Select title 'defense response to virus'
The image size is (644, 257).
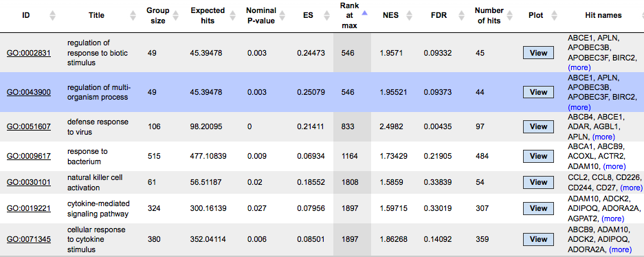coord(98,127)
